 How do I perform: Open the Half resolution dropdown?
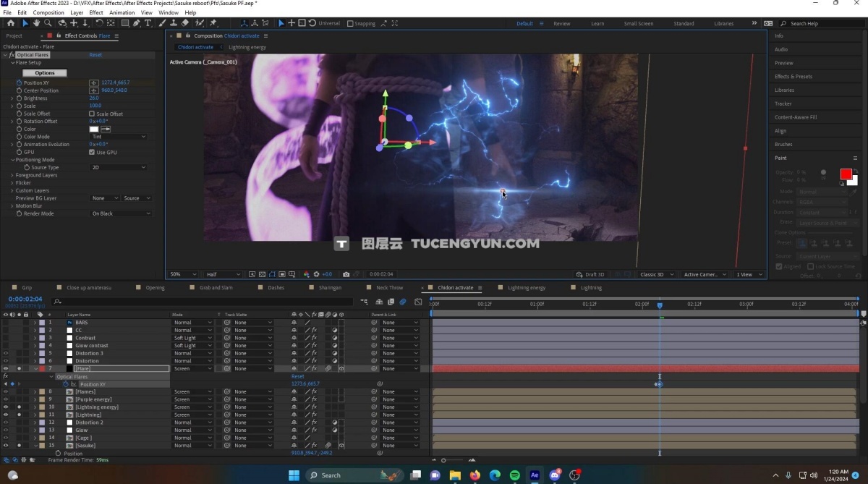(x=223, y=275)
